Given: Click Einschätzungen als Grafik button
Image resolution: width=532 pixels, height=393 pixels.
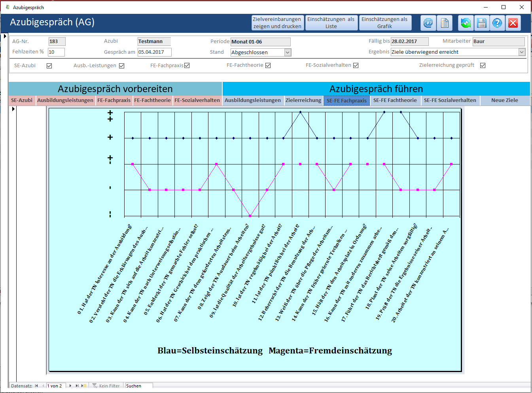Looking at the screenshot, I should (x=384, y=23).
